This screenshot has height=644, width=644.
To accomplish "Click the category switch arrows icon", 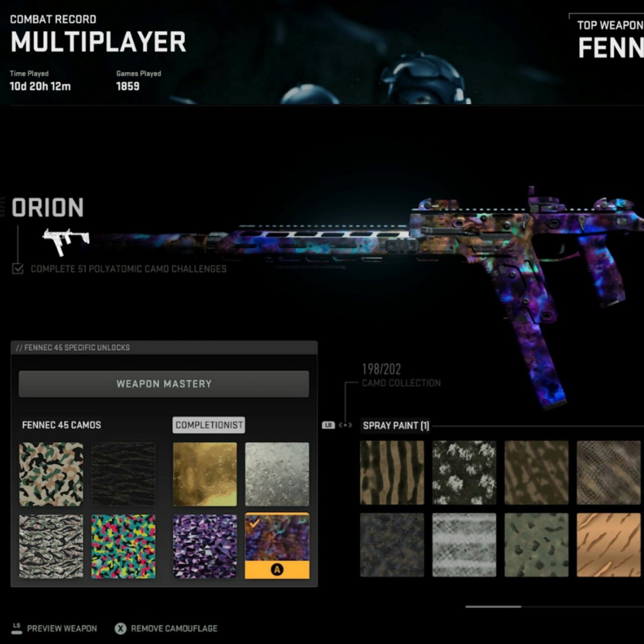I will click(x=346, y=426).
